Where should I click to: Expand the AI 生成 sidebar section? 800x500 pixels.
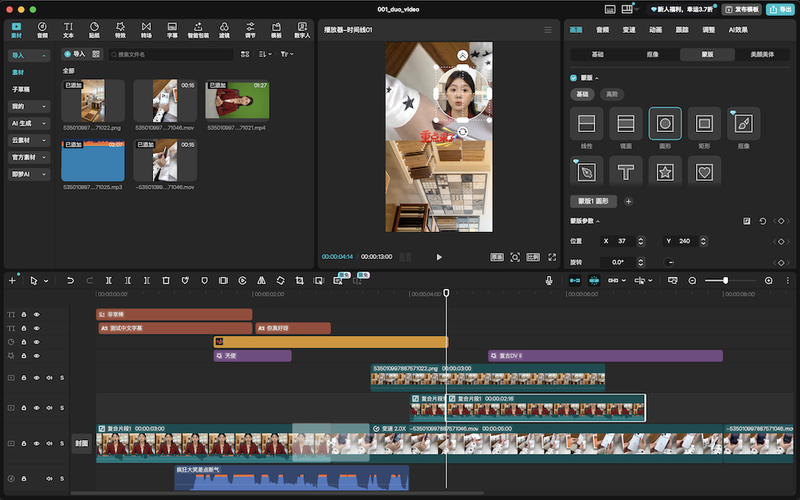29,122
